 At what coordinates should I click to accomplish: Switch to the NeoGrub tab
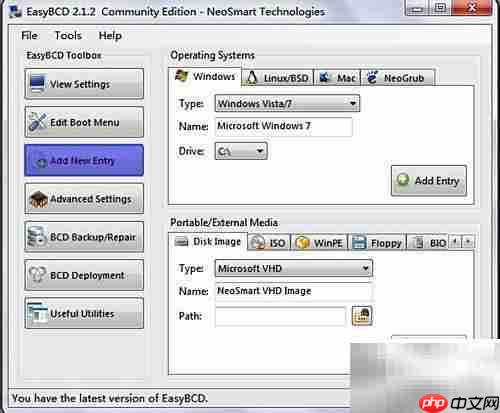pyautogui.click(x=398, y=78)
